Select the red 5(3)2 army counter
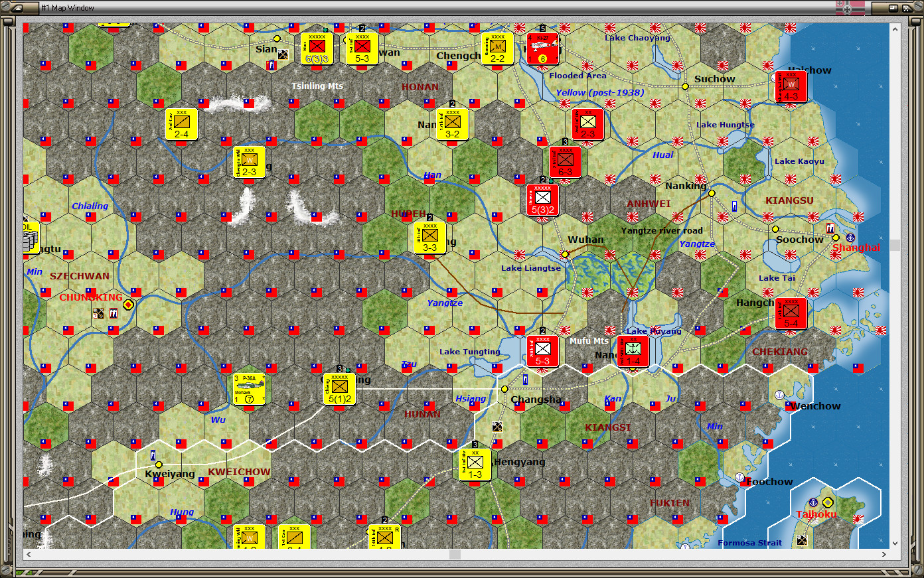The image size is (924, 578). click(543, 200)
